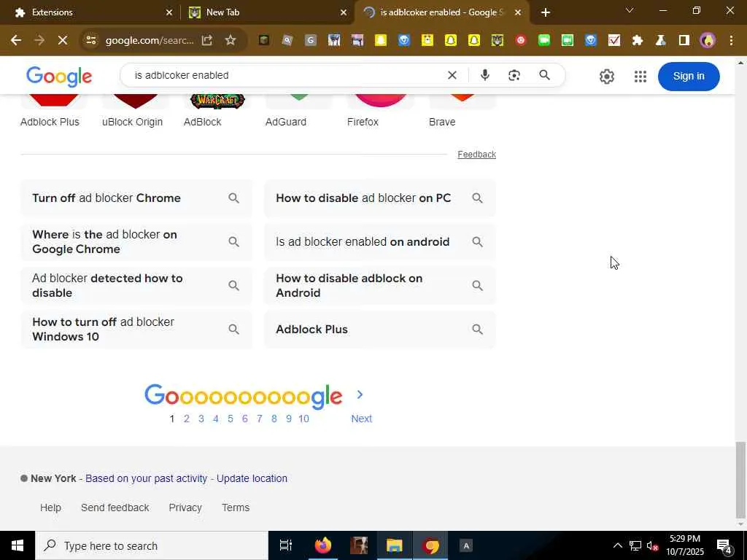Open the site information icon in the address bar

[91, 41]
